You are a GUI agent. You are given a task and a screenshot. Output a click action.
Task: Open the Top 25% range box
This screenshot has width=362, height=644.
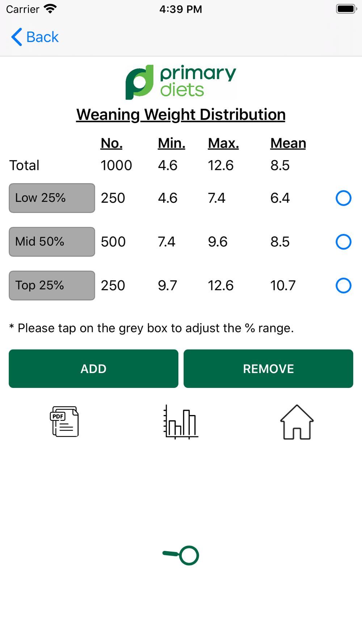(x=52, y=285)
